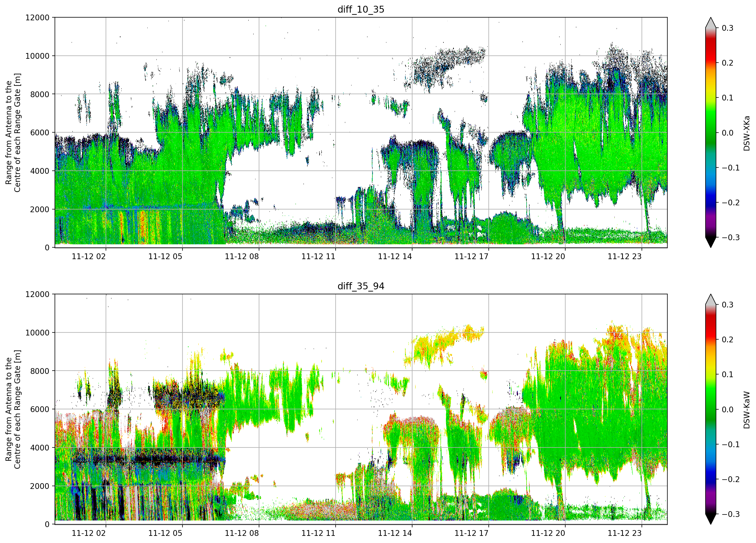Click the 11-12 23 tick under diff_10_35
Viewport: 756px width, 543px height.
click(625, 256)
